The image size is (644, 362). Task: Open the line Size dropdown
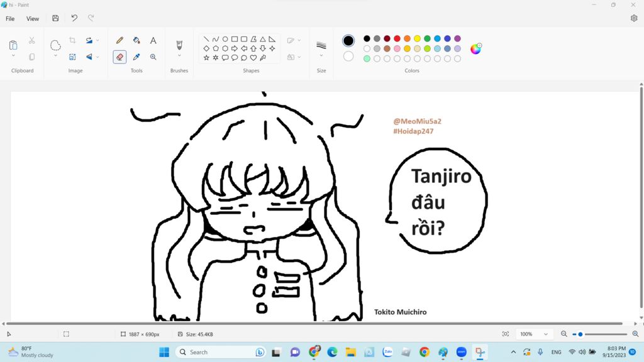321,55
